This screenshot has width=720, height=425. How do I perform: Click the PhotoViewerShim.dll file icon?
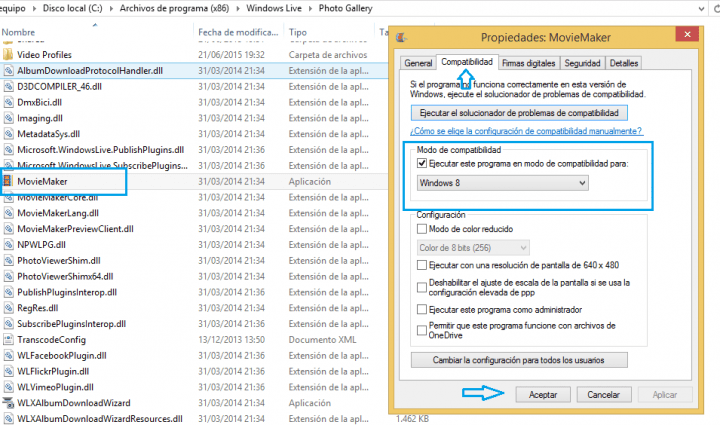click(8, 260)
